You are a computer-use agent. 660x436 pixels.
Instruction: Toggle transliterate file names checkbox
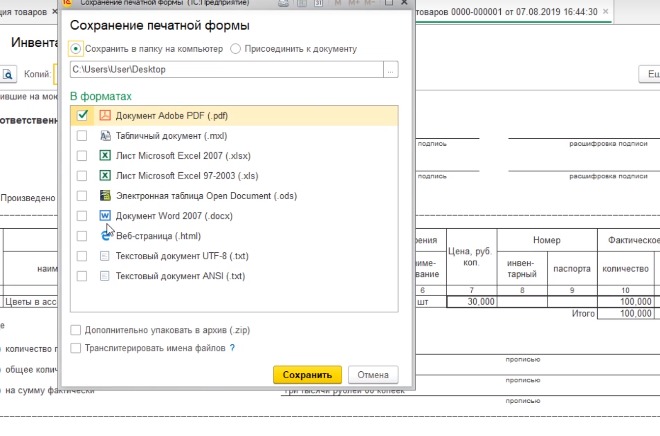76,347
